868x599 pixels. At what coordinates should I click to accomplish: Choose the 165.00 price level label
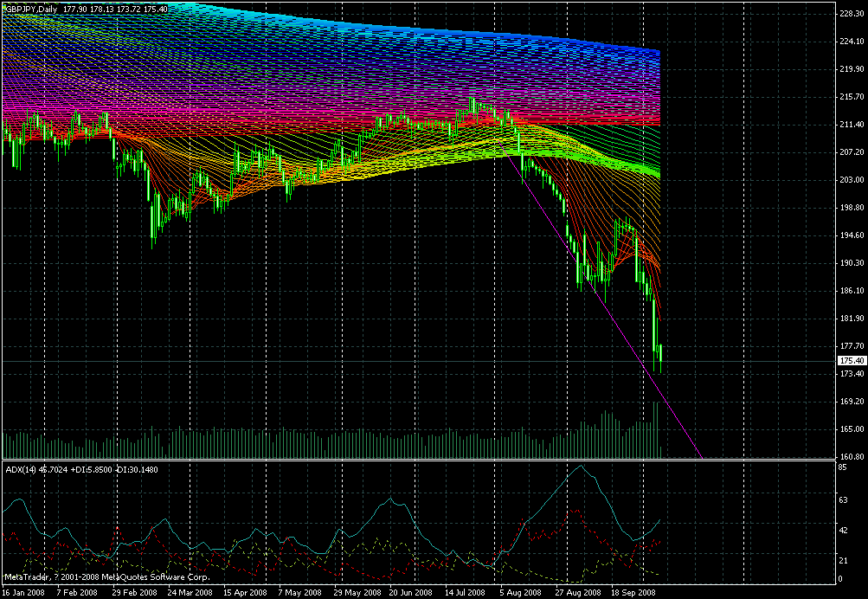click(x=852, y=429)
